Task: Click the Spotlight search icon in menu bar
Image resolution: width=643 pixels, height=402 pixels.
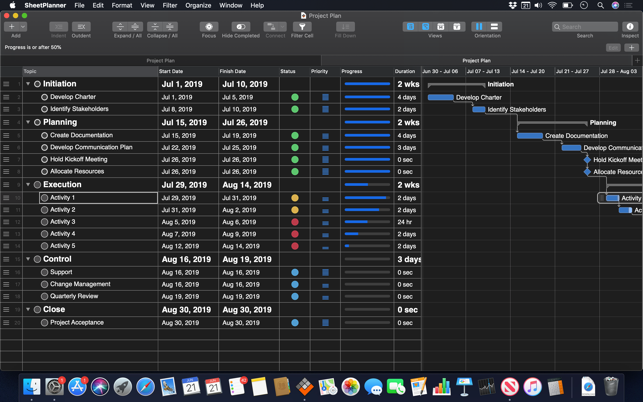Action: tap(600, 5)
